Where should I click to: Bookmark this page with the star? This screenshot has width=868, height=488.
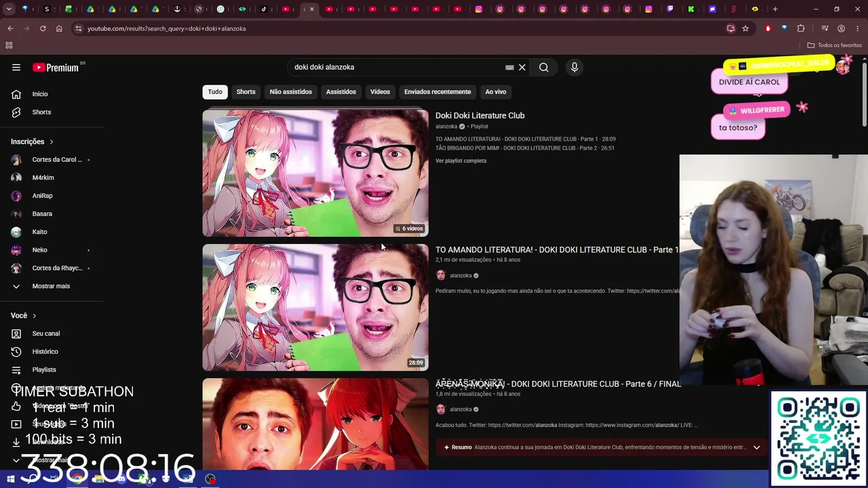coord(745,28)
